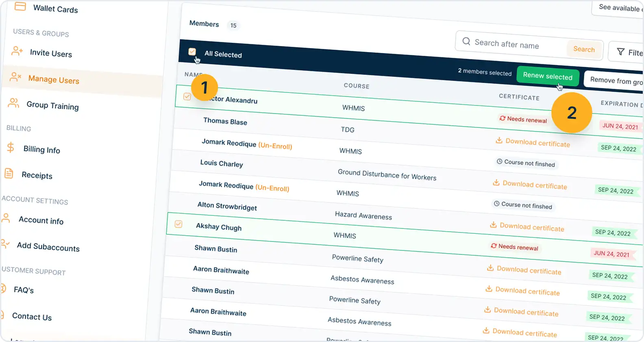This screenshot has height=342, width=644.
Task: Click the Invite Users person-plus icon
Action: coord(17,51)
